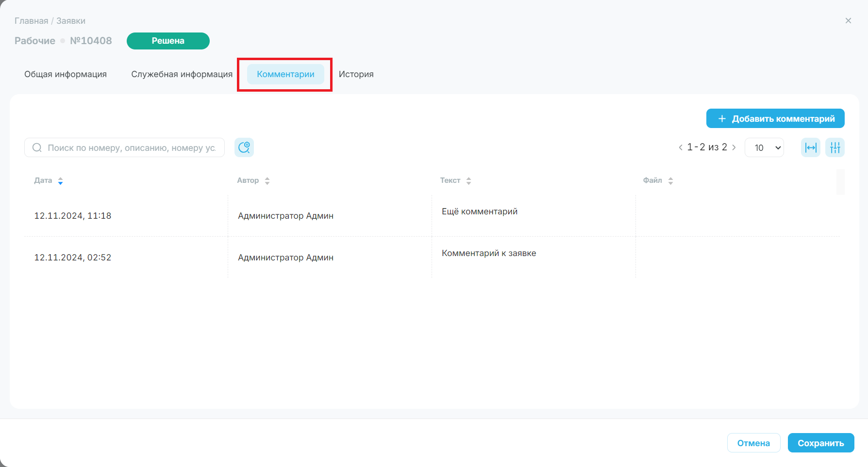Click the Главная breadcrumb link

32,21
